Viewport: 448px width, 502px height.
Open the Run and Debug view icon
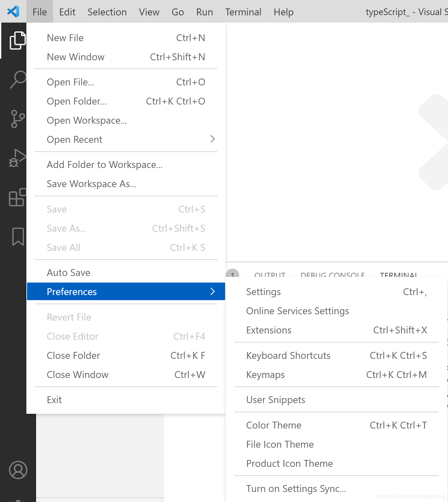pyautogui.click(x=17, y=158)
